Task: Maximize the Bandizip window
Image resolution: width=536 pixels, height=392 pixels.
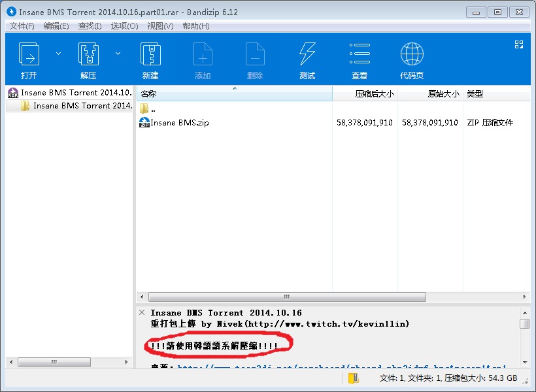Action: click(x=497, y=12)
